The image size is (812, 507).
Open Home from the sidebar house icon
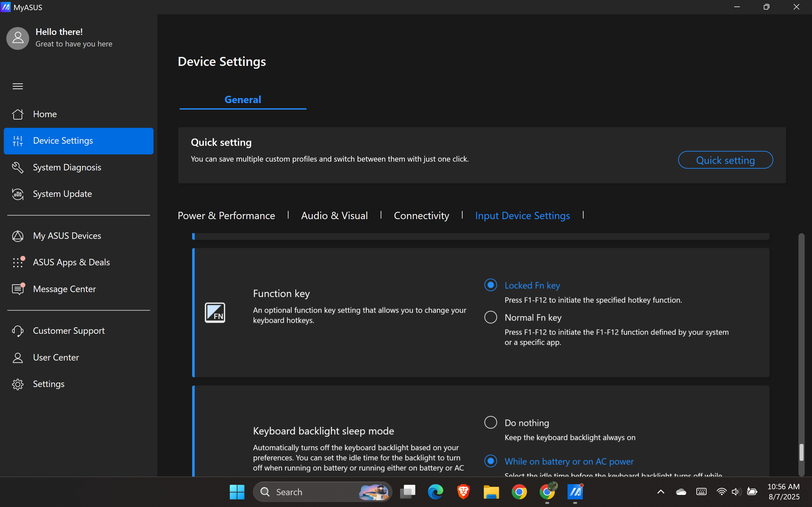[x=18, y=114]
